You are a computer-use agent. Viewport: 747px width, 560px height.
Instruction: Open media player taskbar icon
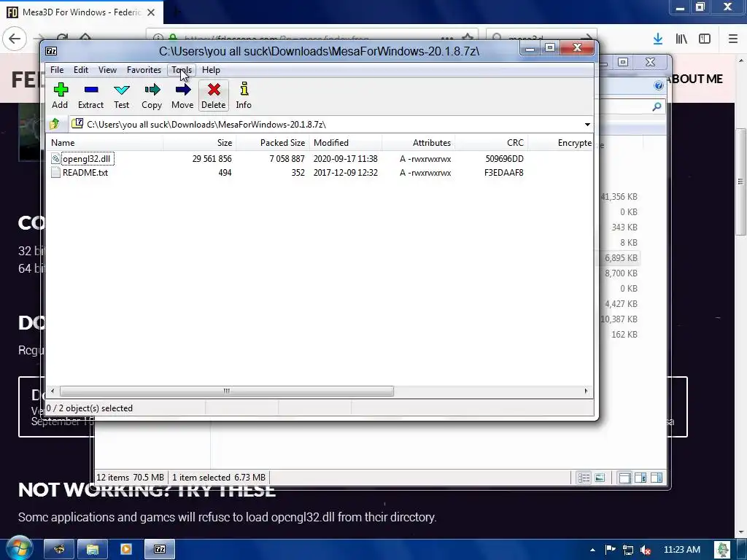[x=126, y=550]
